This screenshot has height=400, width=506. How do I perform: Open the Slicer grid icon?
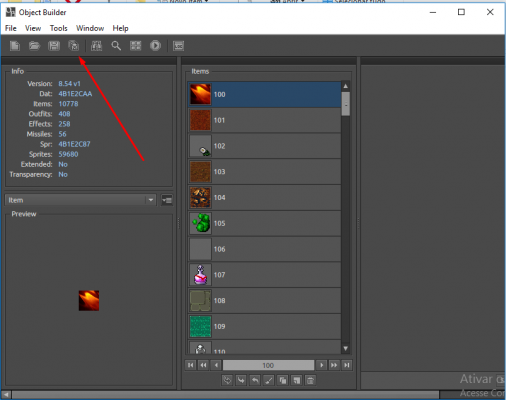pos(136,46)
